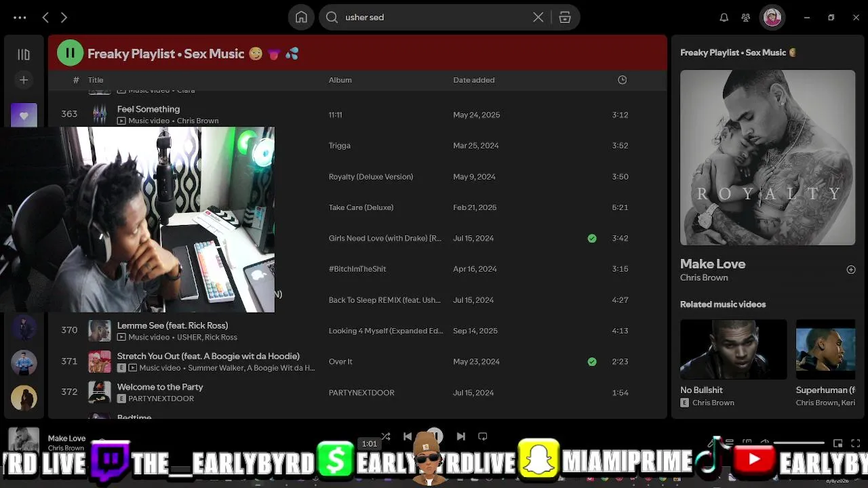868x488 pixels.
Task: Open the Chris Brown artist link in the Now Playing panel
Action: coord(704,278)
